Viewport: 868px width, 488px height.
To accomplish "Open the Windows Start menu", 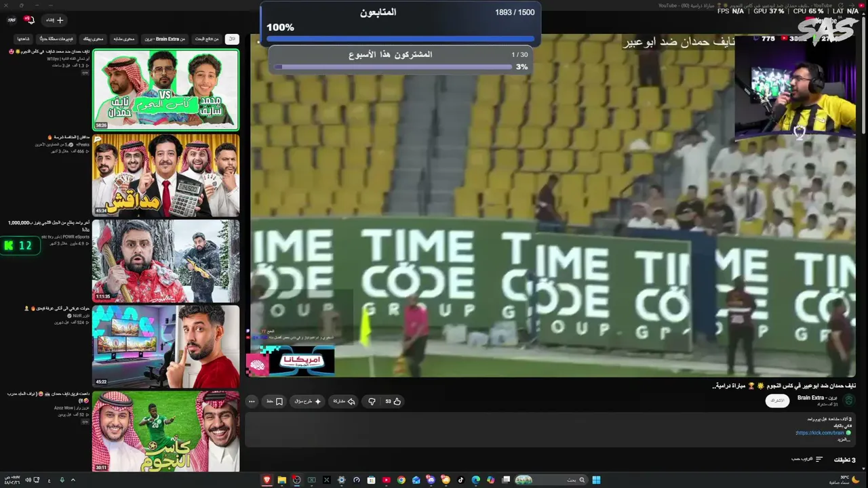I will tap(596, 480).
